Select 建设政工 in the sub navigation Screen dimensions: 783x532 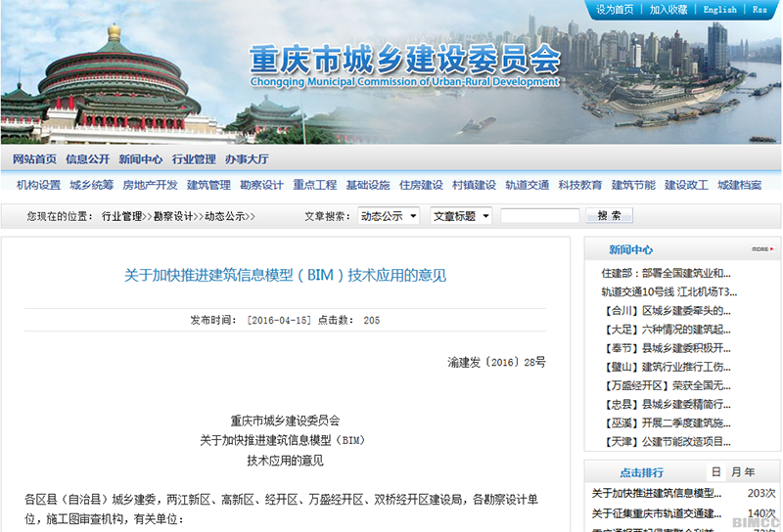click(686, 185)
